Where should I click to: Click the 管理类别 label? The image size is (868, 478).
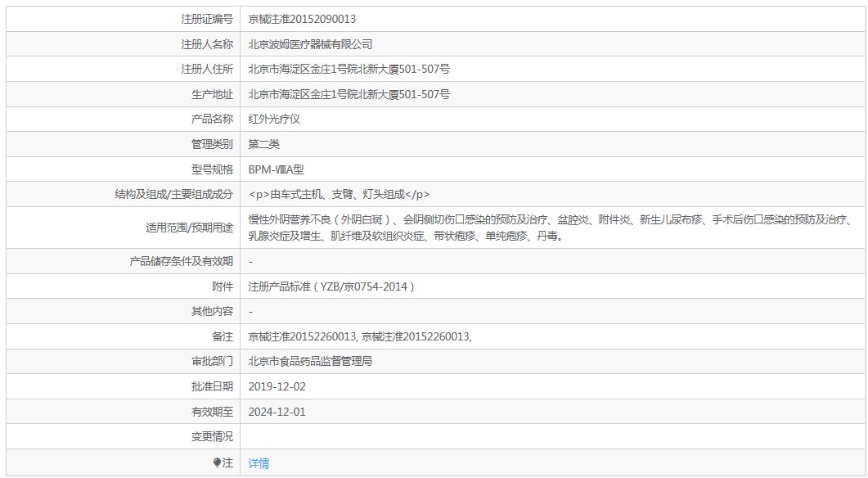coord(212,145)
